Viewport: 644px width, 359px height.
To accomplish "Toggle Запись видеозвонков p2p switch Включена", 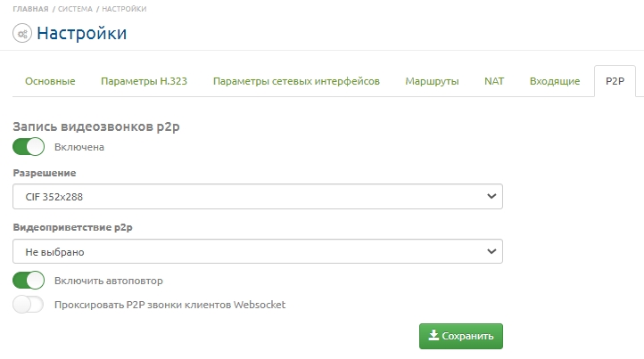I will 29,146.
